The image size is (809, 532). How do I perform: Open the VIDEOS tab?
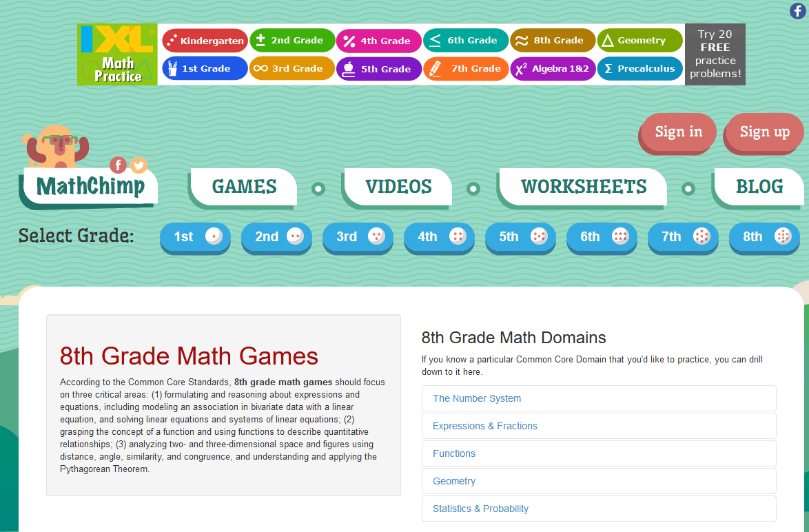pos(398,186)
